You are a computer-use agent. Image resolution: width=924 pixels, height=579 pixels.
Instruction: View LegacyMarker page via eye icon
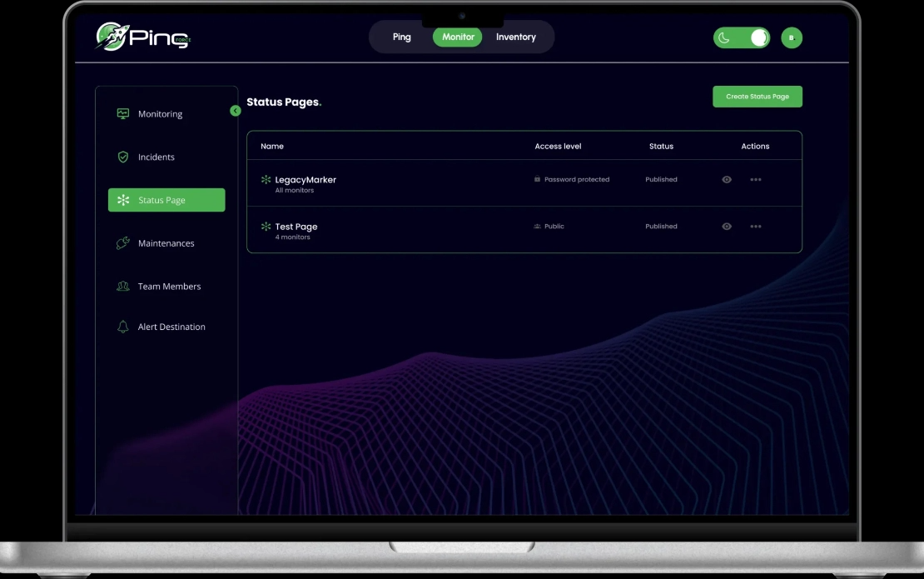pyautogui.click(x=727, y=179)
